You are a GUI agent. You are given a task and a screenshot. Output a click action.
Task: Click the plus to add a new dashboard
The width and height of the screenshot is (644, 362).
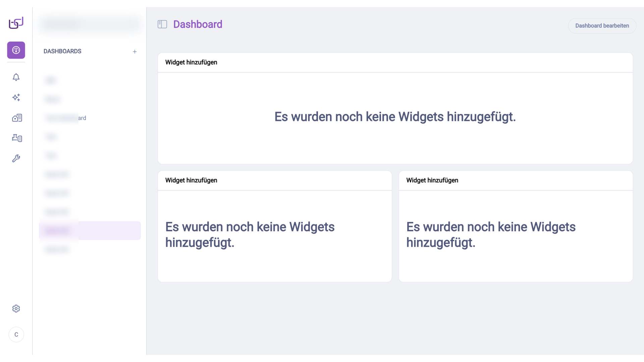135,52
